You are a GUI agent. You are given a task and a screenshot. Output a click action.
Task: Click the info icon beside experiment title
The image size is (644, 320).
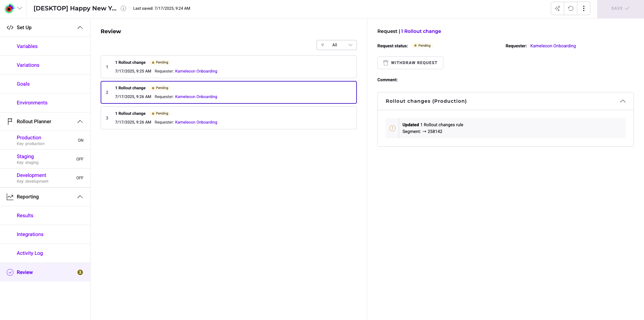pos(123,8)
